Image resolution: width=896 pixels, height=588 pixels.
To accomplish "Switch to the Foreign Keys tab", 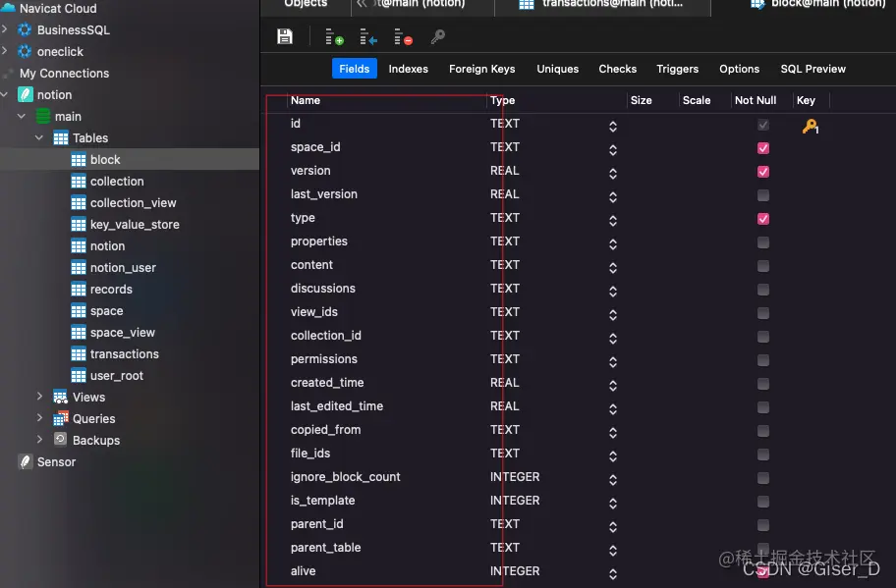I will pos(481,69).
